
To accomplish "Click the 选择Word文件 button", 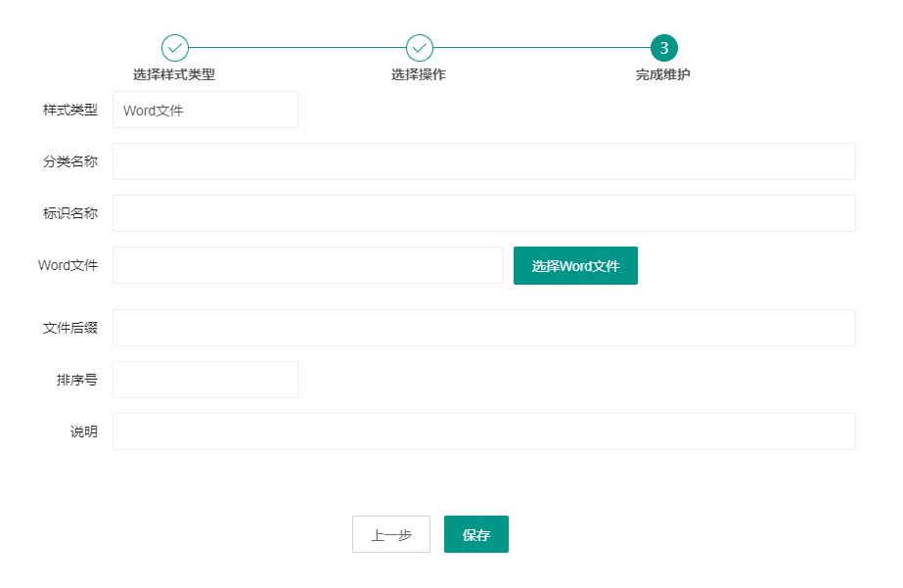I will click(575, 265).
